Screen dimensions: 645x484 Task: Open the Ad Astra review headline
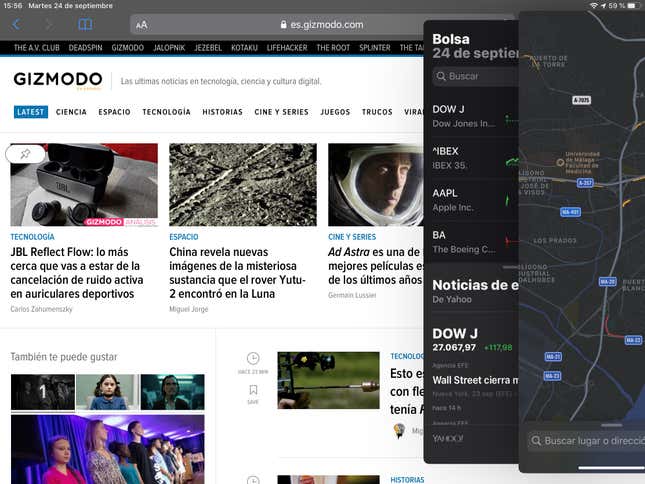tap(376, 266)
